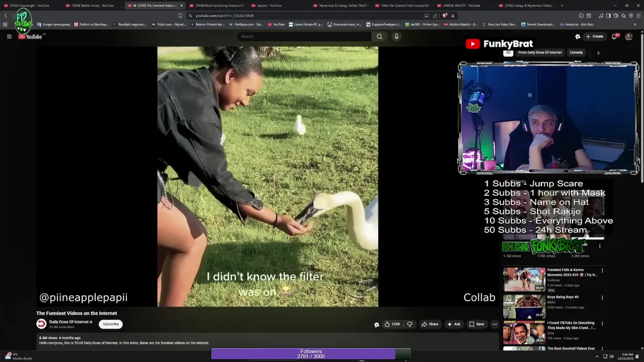This screenshot has height=362, width=644.
Task: Subscribe to Daily Dose Of Internet
Action: coord(111,324)
